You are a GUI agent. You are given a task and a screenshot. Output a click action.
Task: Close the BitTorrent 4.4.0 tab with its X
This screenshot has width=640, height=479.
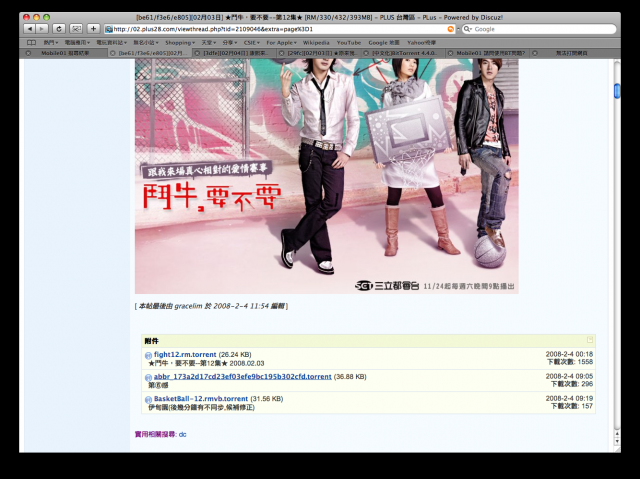pos(366,53)
